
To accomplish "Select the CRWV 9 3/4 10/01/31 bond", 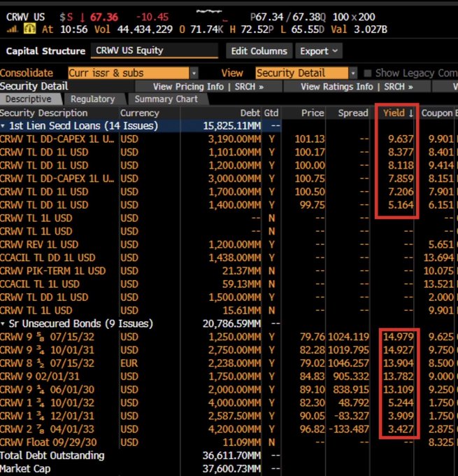I will coord(229,350).
